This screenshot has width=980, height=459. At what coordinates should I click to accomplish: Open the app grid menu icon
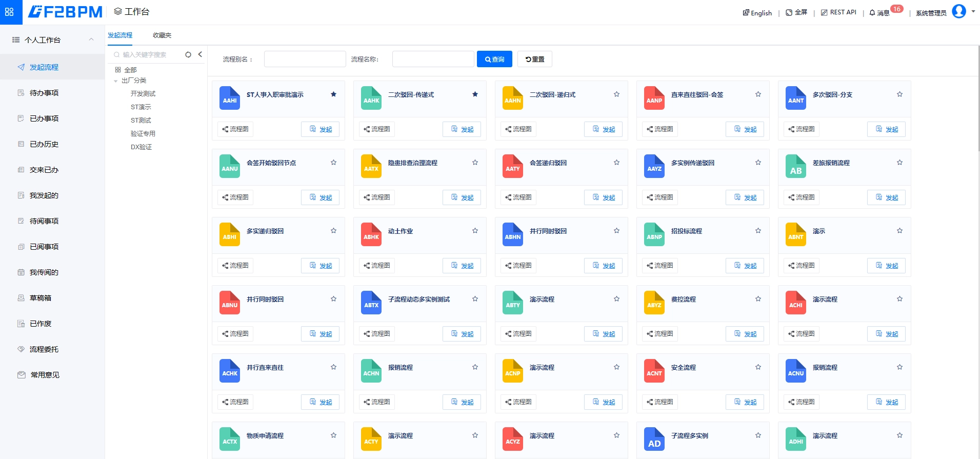pyautogui.click(x=9, y=12)
